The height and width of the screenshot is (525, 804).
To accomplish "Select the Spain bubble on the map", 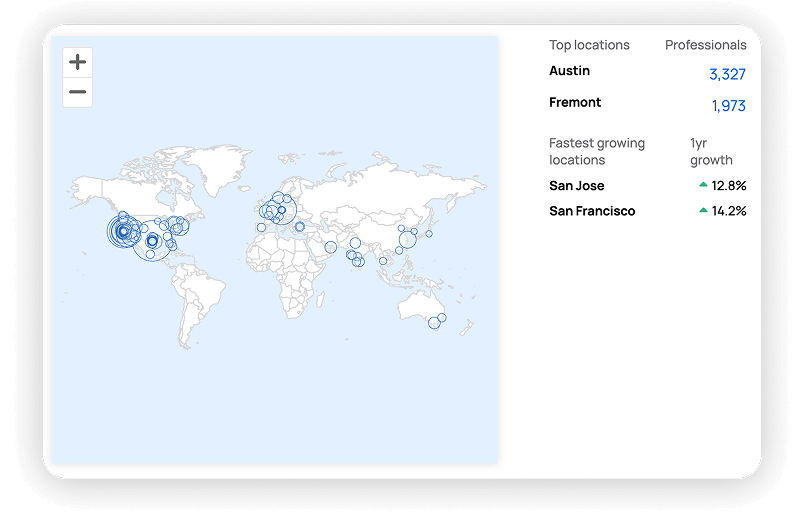I will pos(261,227).
